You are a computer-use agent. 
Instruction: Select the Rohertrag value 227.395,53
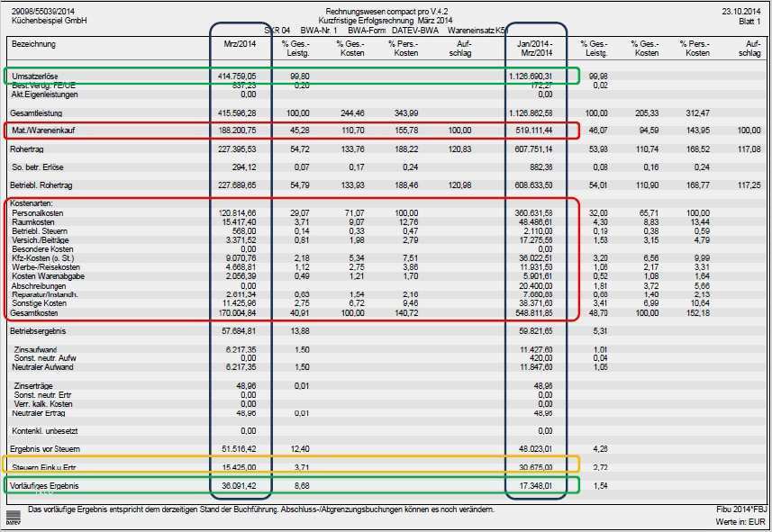point(237,149)
